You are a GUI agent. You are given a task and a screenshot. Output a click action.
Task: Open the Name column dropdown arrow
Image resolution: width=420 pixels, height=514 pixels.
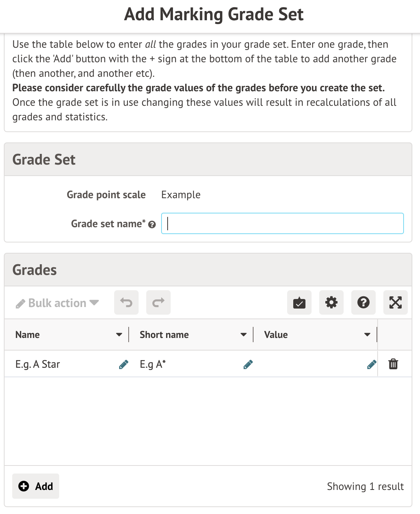[119, 335]
